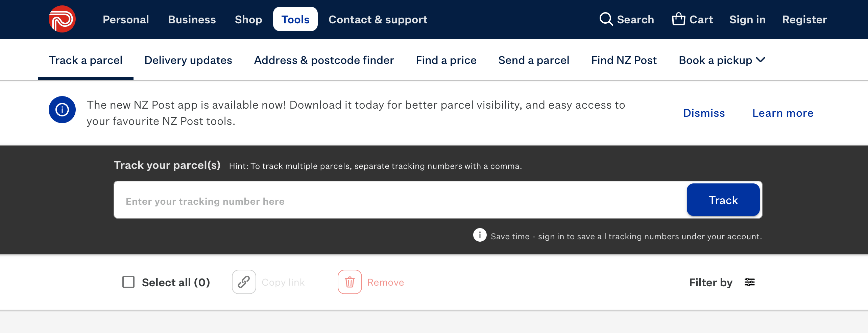Open the Search magnifier icon
Image resolution: width=868 pixels, height=333 pixels.
point(606,19)
